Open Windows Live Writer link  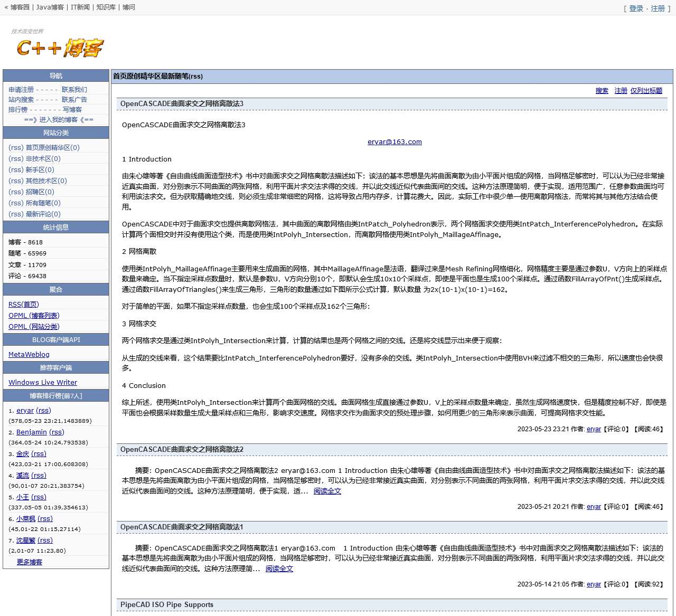point(43,383)
